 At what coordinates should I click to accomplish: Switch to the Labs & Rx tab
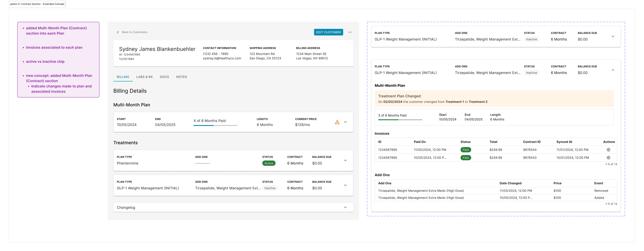point(144,77)
